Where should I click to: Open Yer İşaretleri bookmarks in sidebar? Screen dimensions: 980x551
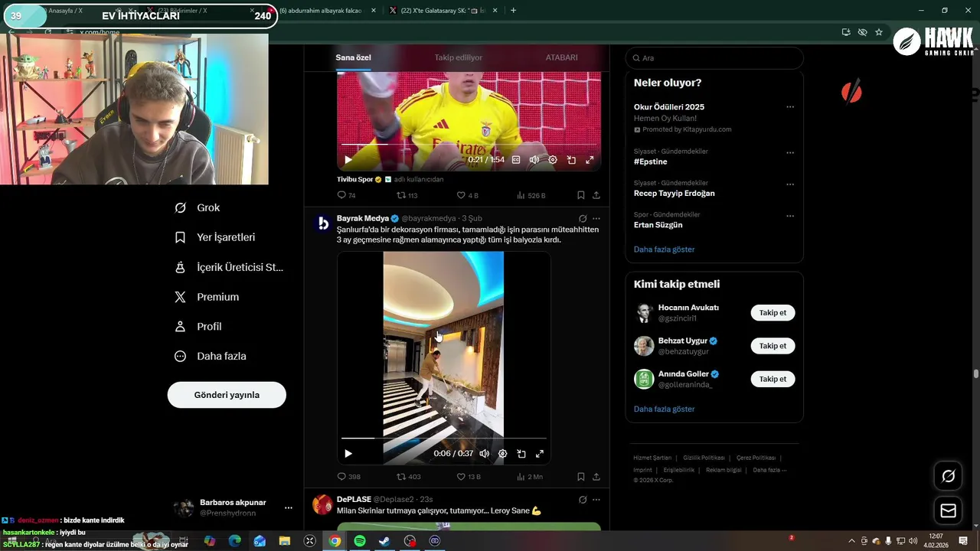(215, 237)
